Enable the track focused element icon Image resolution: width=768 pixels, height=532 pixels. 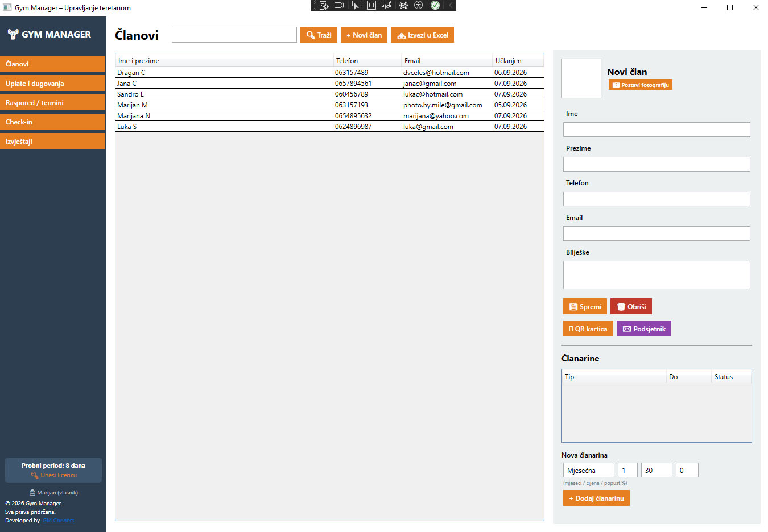pyautogui.click(x=387, y=5)
